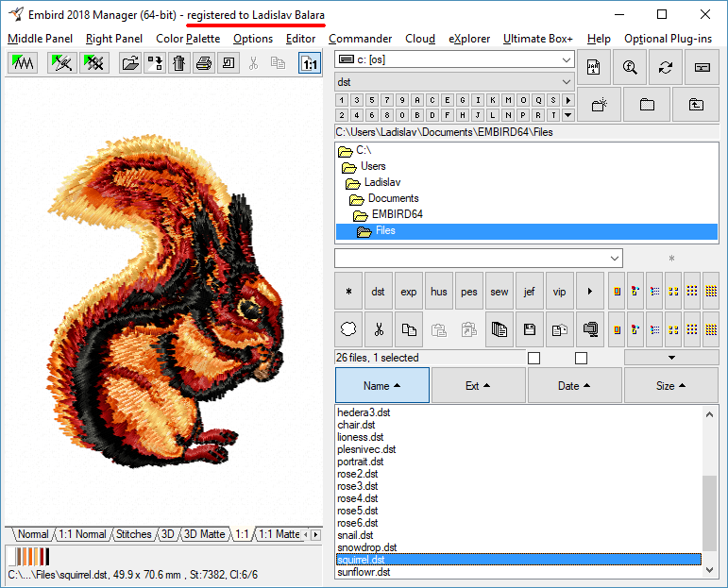The image size is (728, 588).
Task: Click the lasso select-all icon
Action: pyautogui.click(x=348, y=329)
